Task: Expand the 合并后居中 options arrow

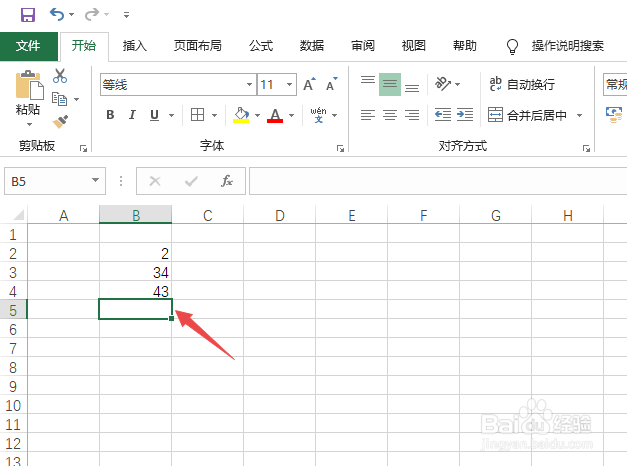Action: [579, 116]
